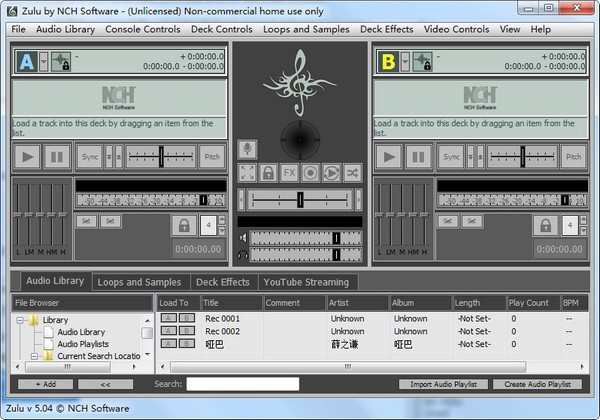The image size is (600, 420).
Task: Toggle Sync on Deck A
Action: pyautogui.click(x=90, y=157)
